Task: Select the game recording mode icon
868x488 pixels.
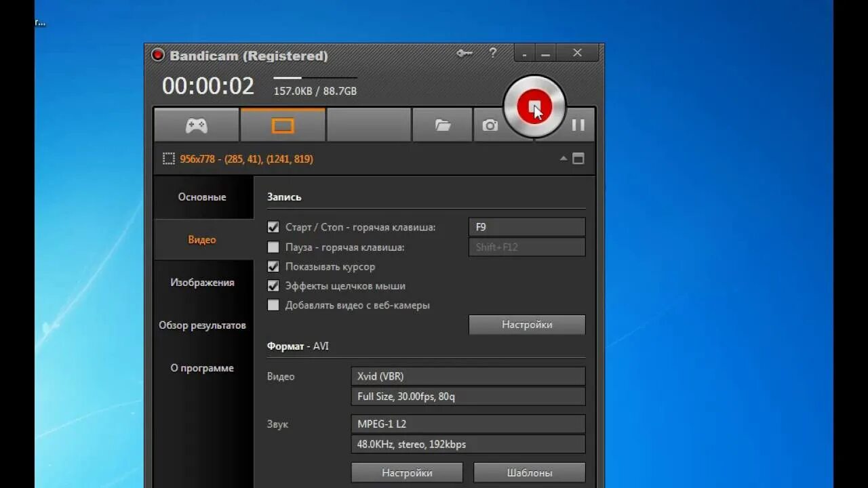Action: [x=195, y=125]
